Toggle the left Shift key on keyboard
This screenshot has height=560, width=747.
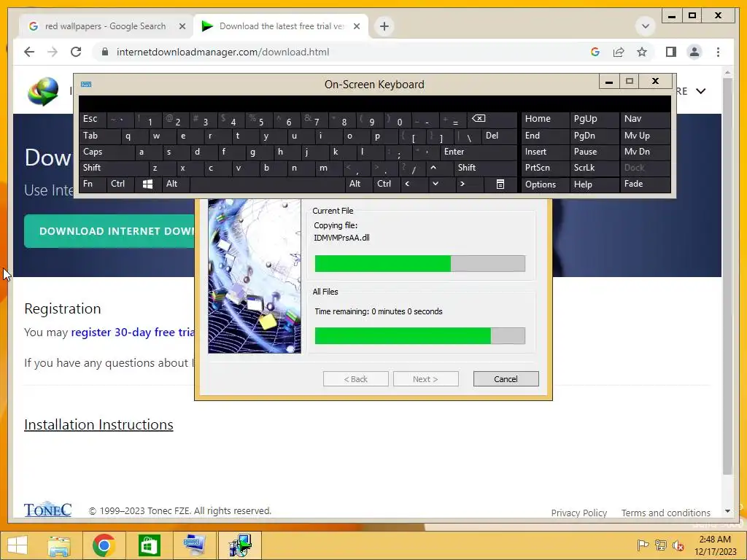114,168
